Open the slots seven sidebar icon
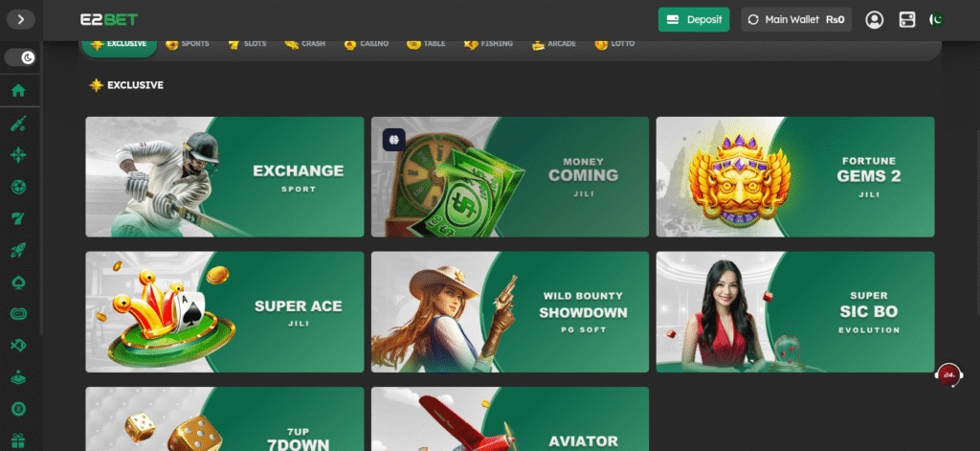The image size is (980, 451). click(x=19, y=219)
